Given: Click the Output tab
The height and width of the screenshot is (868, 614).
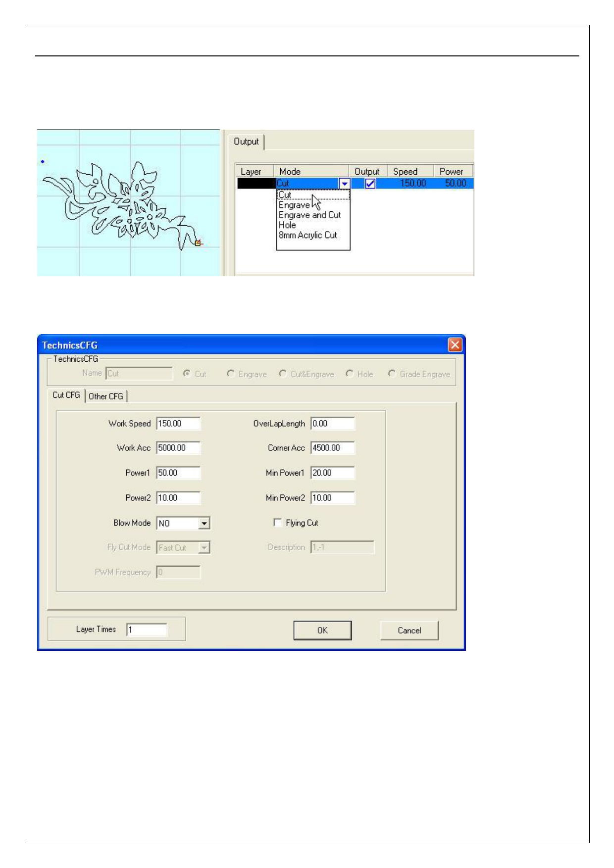Looking at the screenshot, I should pyautogui.click(x=246, y=142).
